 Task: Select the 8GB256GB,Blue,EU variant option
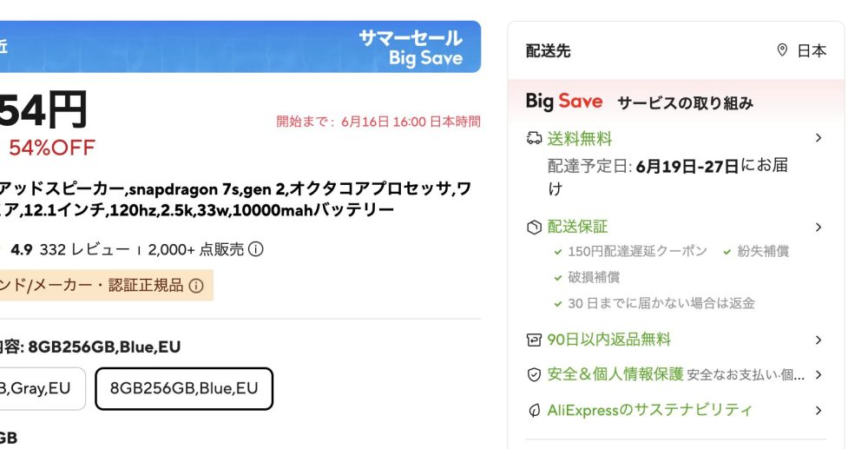coord(184,389)
